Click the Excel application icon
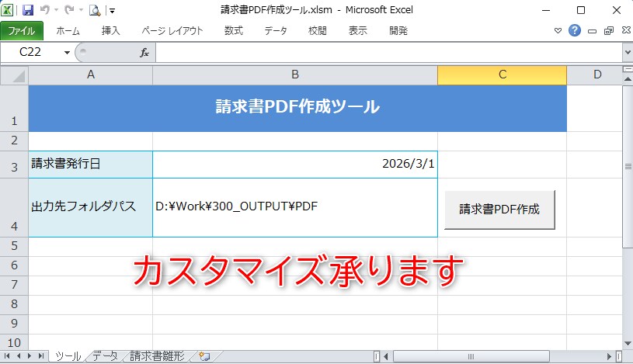Viewport: 633px width, 364px height. click(x=7, y=9)
